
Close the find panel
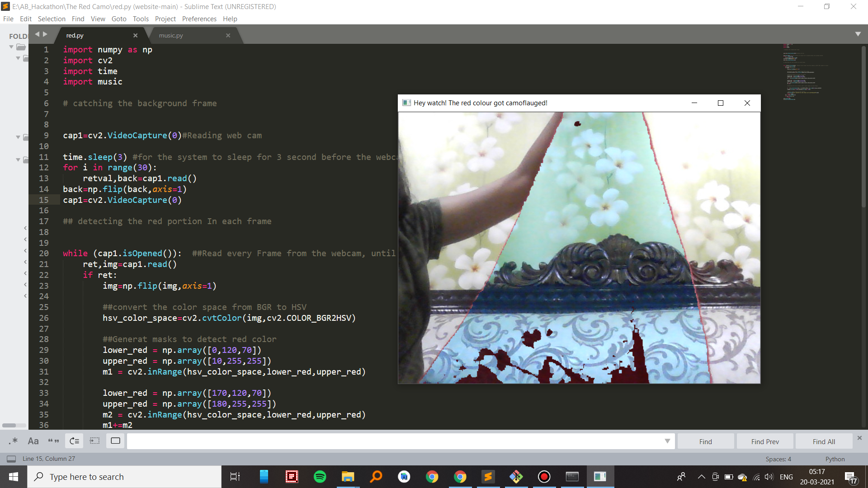[859, 438]
